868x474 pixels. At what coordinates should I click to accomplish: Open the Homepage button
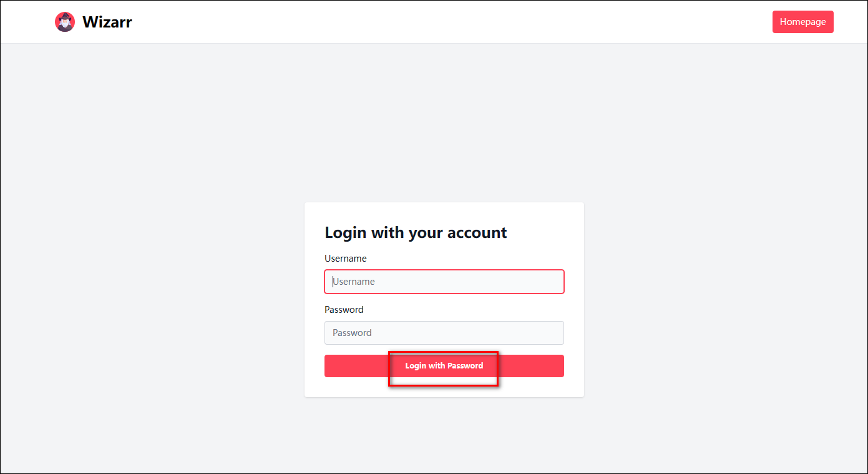tap(802, 22)
